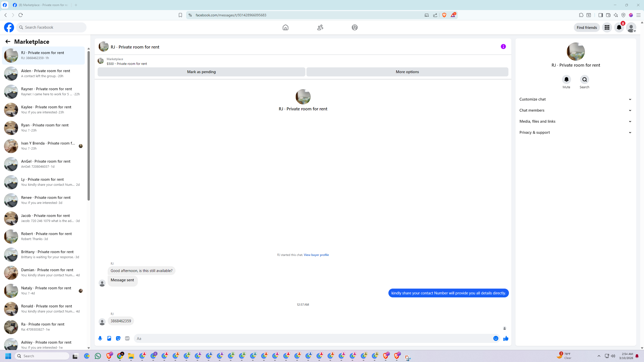Open View buyer profile link
Image resolution: width=644 pixels, height=362 pixels.
(316, 255)
